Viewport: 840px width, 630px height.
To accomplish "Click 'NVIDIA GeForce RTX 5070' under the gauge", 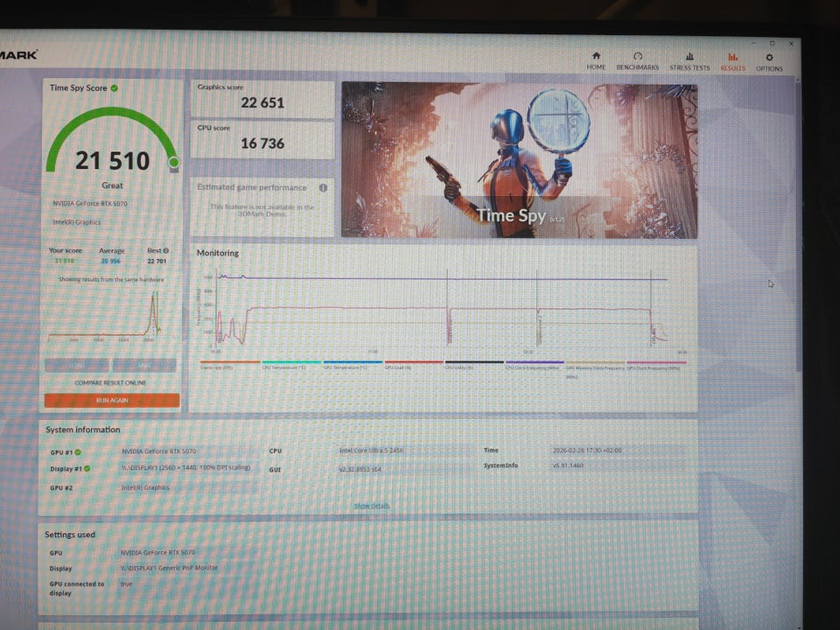I will pyautogui.click(x=90, y=204).
